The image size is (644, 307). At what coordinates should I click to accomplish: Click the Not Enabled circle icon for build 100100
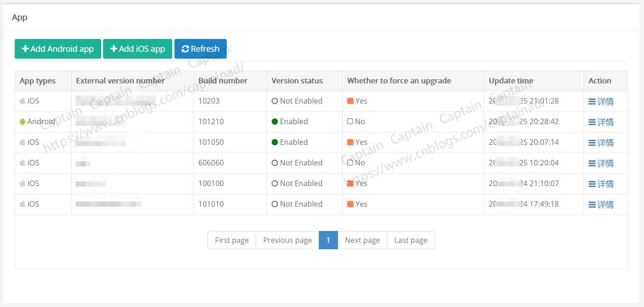[275, 183]
